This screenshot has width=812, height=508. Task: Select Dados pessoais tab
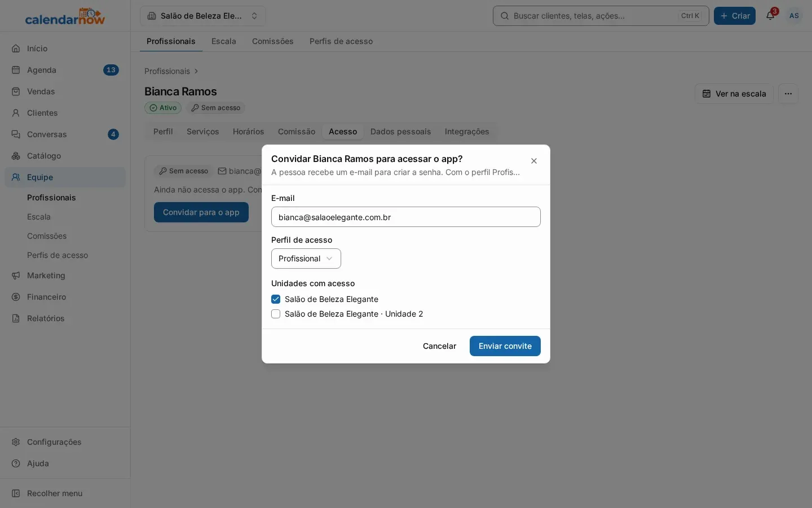coord(400,132)
